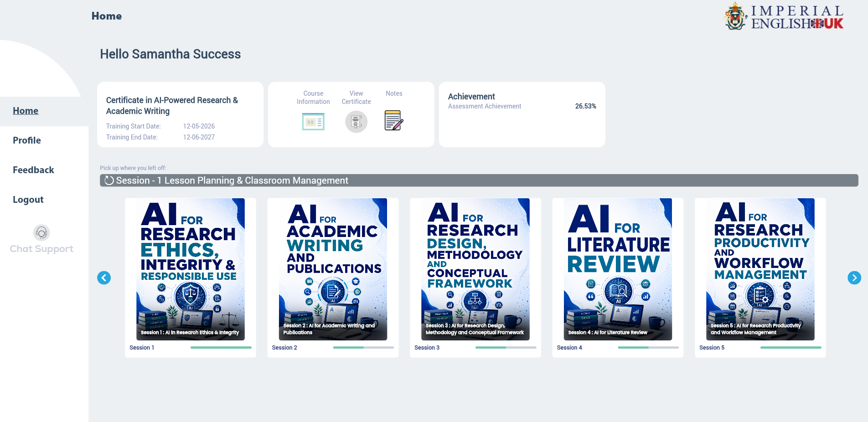This screenshot has width=868, height=422.
Task: Click the Training End Date label
Action: (132, 137)
